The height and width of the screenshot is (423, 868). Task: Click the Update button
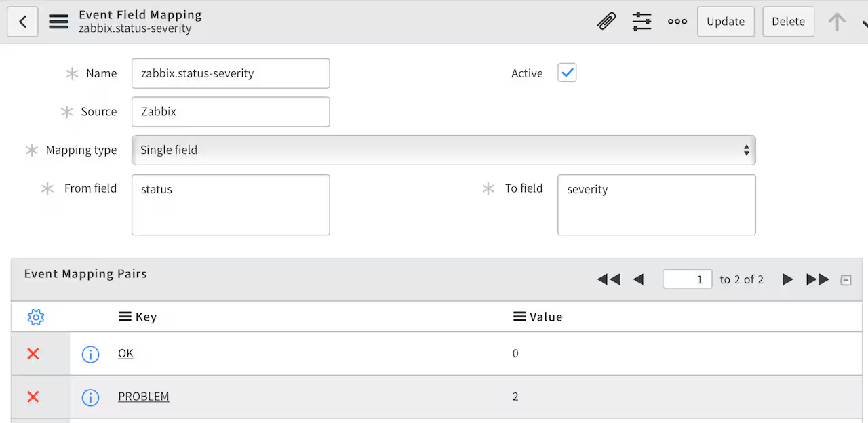tap(726, 22)
